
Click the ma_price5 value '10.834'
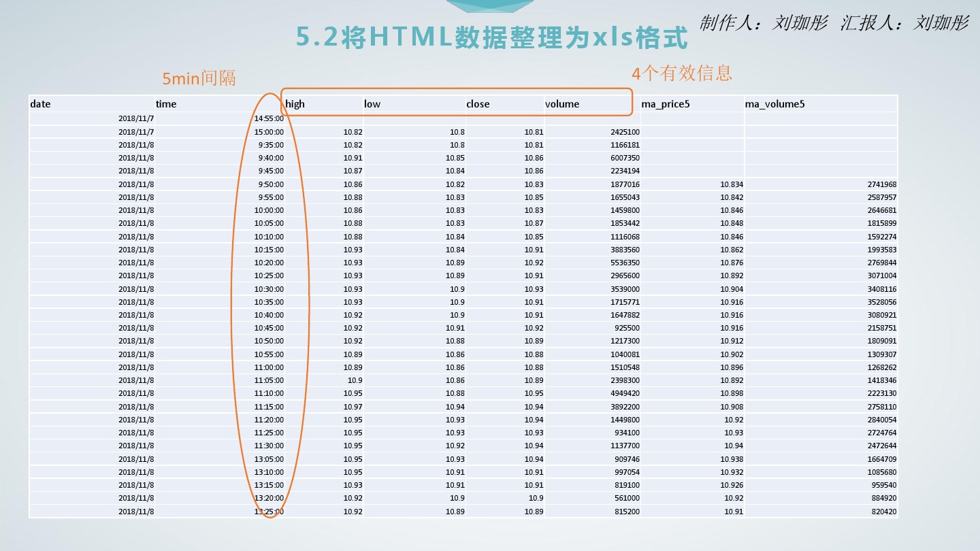732,184
